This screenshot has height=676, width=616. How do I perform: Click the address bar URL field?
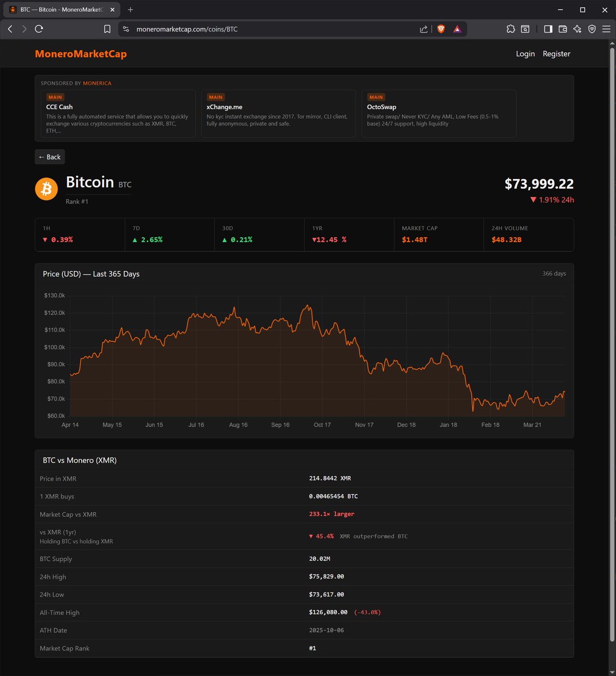(x=271, y=29)
